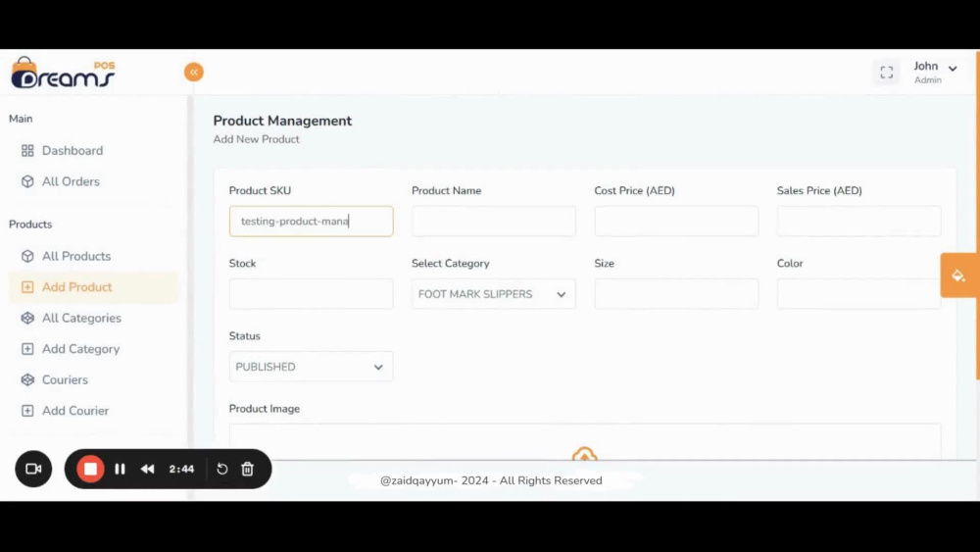Click the Add Product plus icon
This screenshot has height=552, width=980.
[x=27, y=287]
